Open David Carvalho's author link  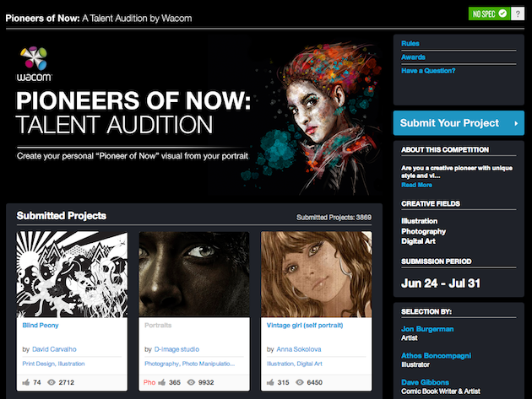tap(54, 349)
